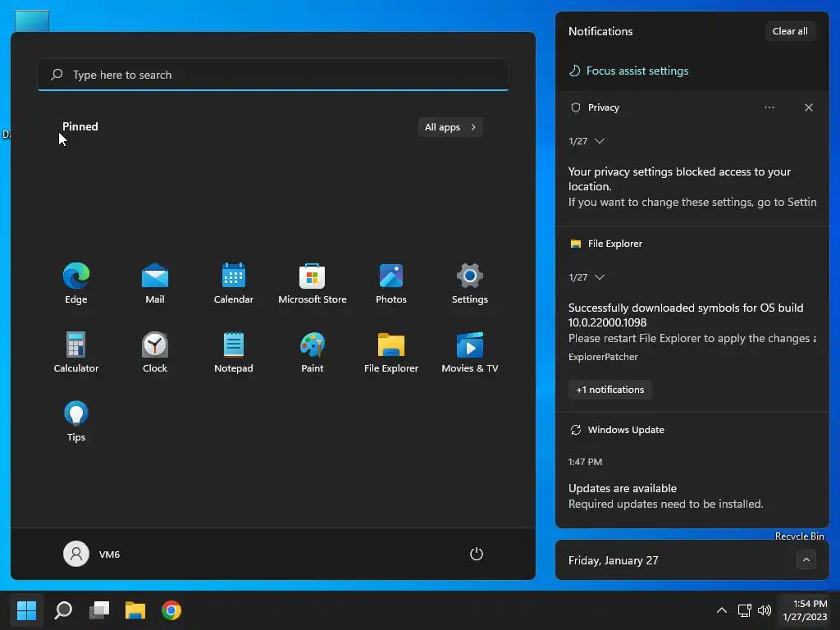Clear all notifications
This screenshot has width=840, height=630.
[790, 31]
